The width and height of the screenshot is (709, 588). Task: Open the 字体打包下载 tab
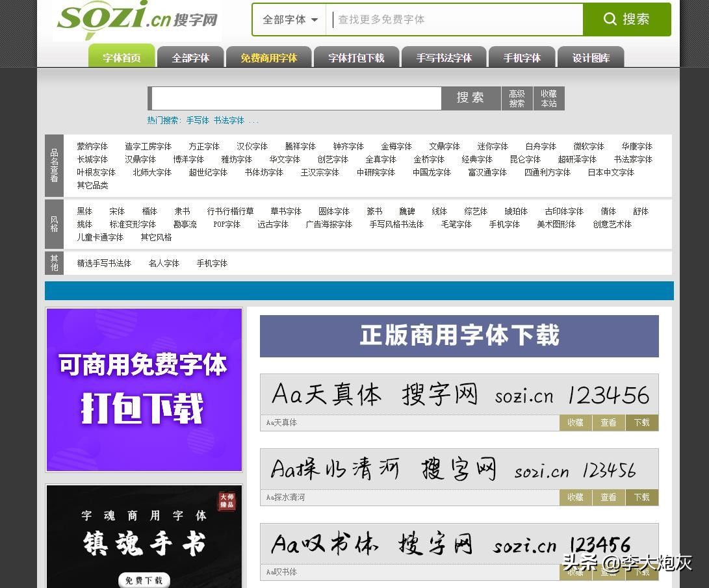click(356, 57)
